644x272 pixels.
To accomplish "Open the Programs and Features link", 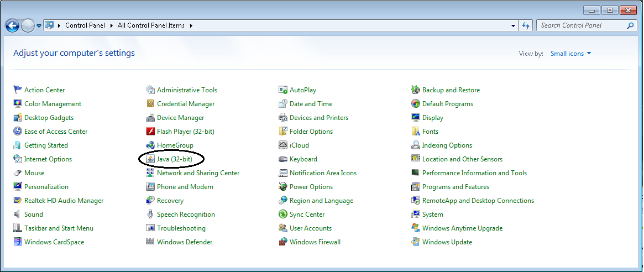I will (455, 187).
